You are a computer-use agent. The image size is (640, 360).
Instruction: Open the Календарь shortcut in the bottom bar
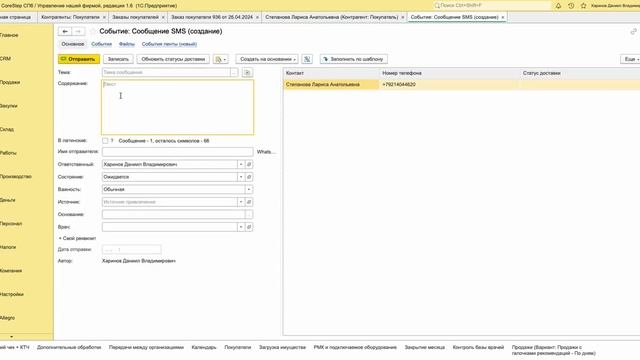click(204, 347)
